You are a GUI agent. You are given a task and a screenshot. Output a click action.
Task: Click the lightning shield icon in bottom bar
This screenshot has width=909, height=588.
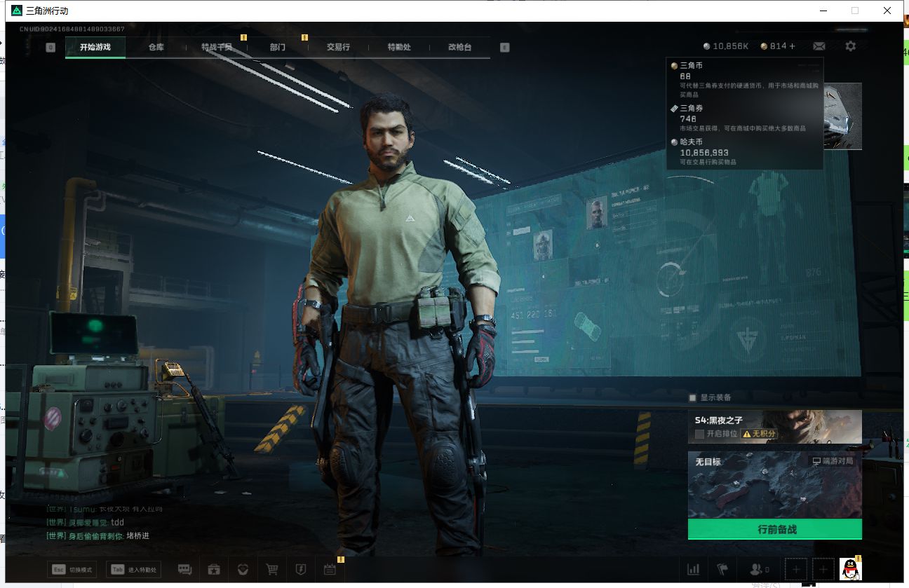coord(300,570)
